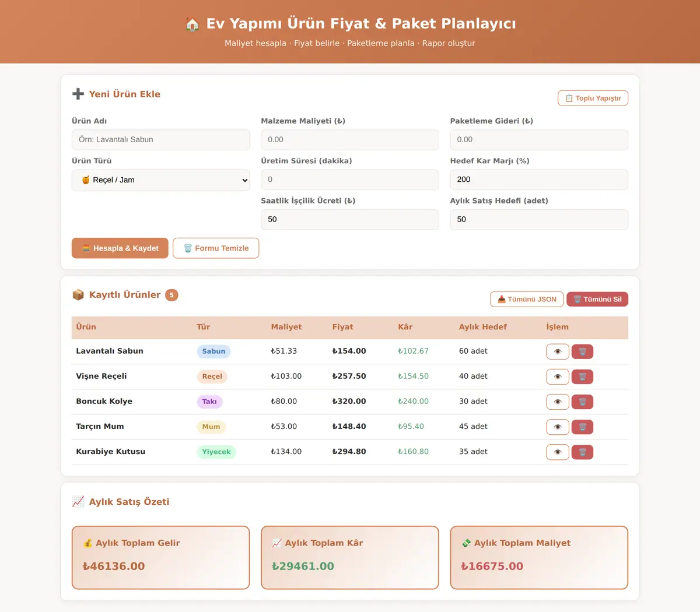700x612 pixels.
Task: Click the profit value ₺160.80
Action: tap(413, 452)
